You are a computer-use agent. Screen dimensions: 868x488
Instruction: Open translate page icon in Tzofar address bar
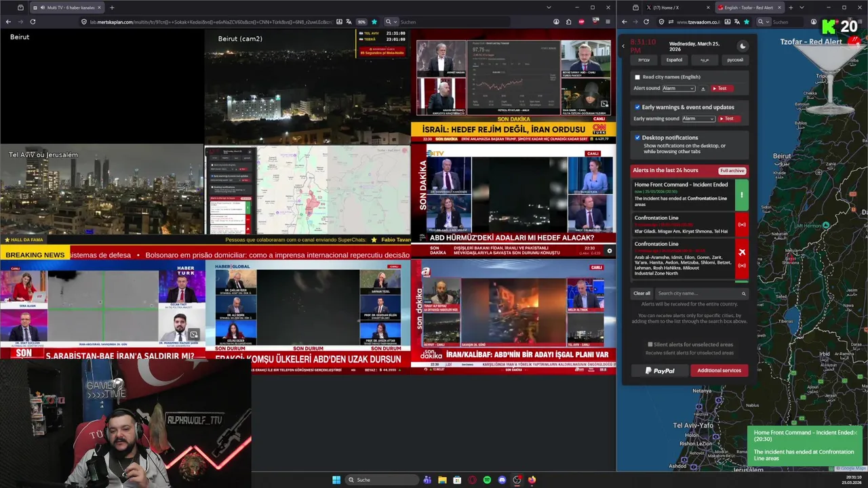click(736, 22)
